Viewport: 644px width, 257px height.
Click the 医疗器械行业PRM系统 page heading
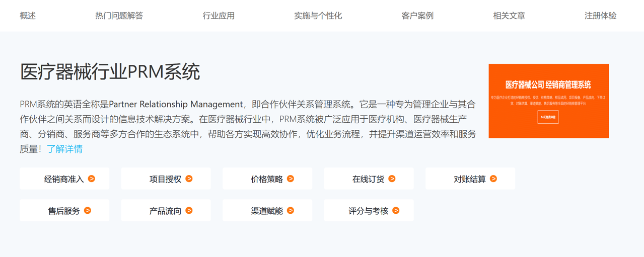(x=110, y=72)
